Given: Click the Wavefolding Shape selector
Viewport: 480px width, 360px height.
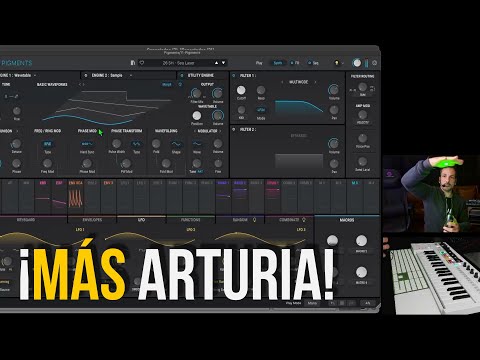Looking at the screenshot, I should 176,144.
